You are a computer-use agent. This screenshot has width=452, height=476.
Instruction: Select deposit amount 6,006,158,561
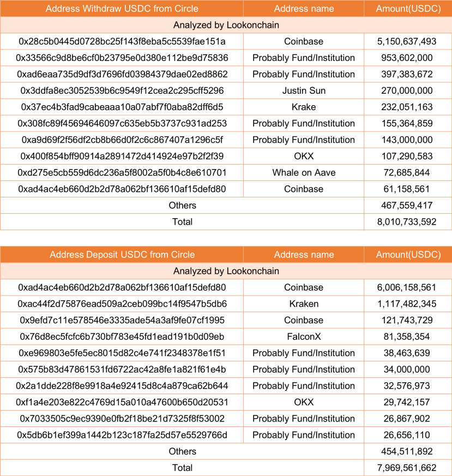click(x=407, y=287)
